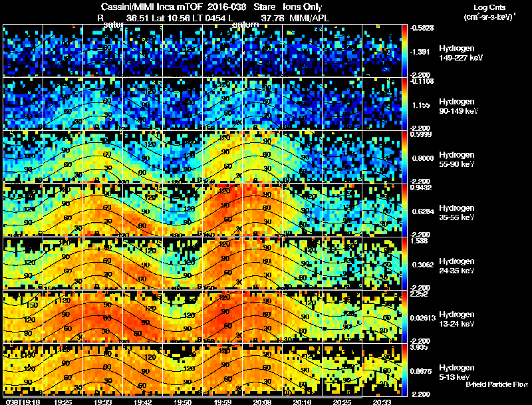The image size is (532, 405).
Task: Click the '0.3062' color scale value
Action: point(423,265)
